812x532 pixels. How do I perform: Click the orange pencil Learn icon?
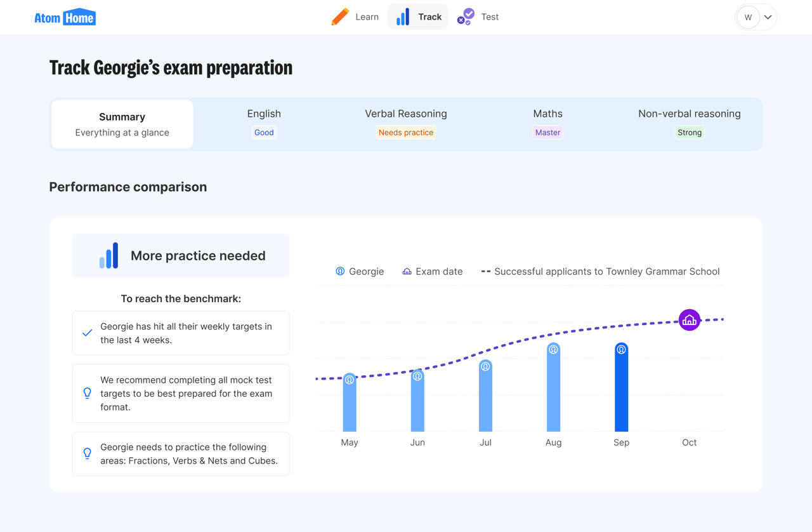pyautogui.click(x=340, y=17)
